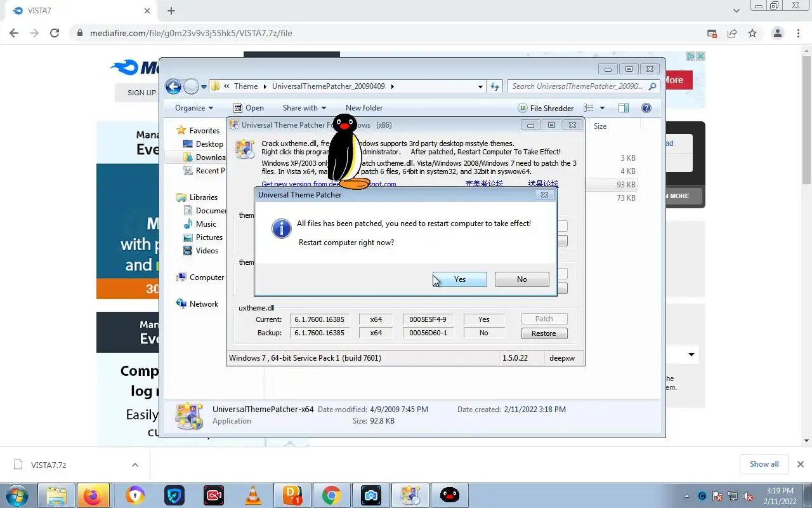This screenshot has height=508, width=812.
Task: Click the Get new version link
Action: click(x=329, y=184)
